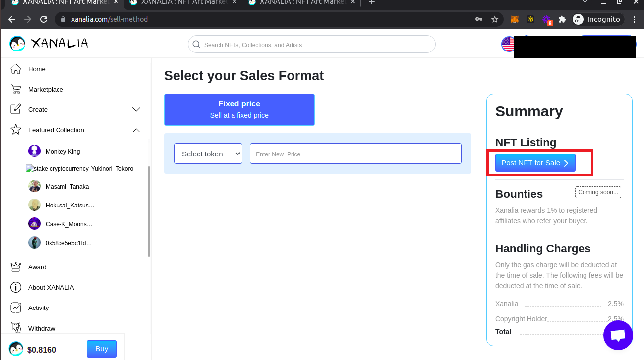Open the MetaMask fox extension
Viewport: 644px width, 360px height.
515,19
